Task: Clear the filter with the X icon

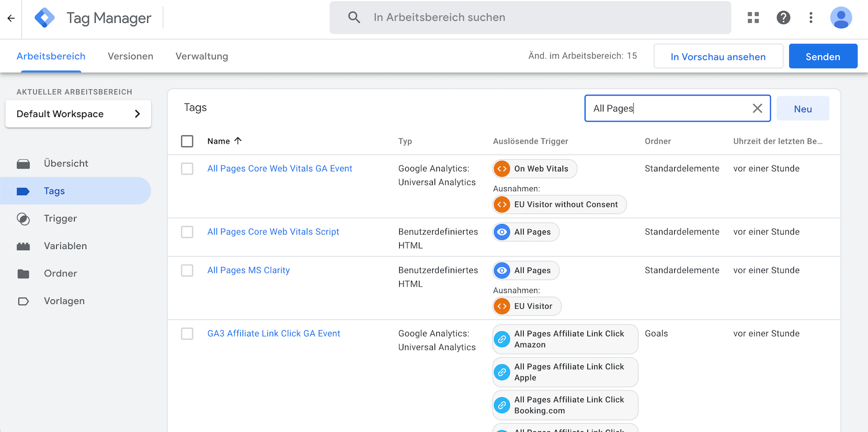Action: pyautogui.click(x=757, y=108)
